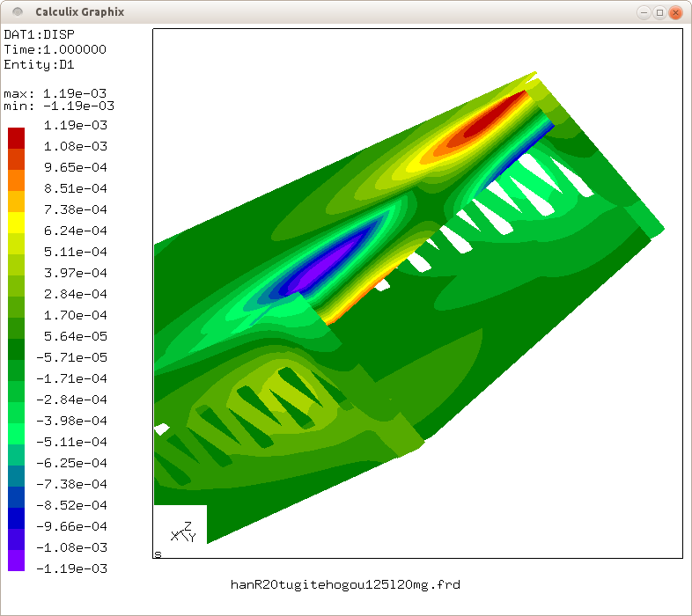Image resolution: width=692 pixels, height=616 pixels.
Task: Maximize the Calculix Graphix window
Action: click(659, 12)
